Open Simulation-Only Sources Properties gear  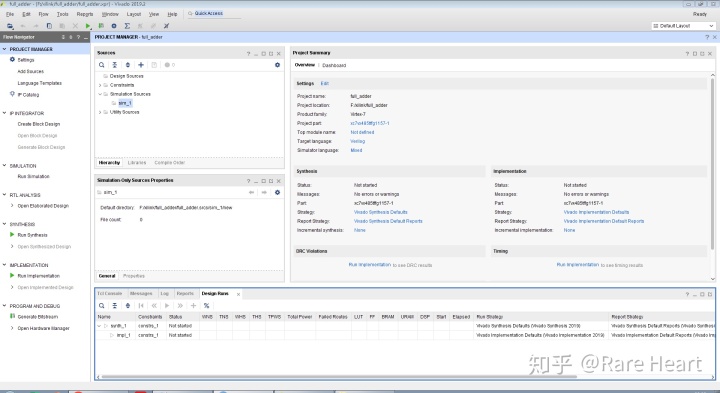point(277,192)
